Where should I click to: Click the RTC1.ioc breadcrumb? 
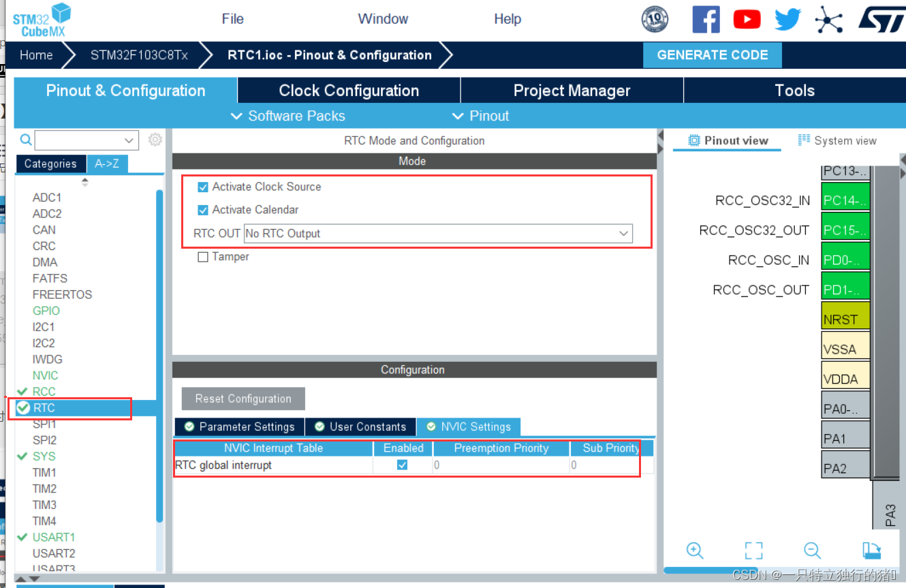330,55
